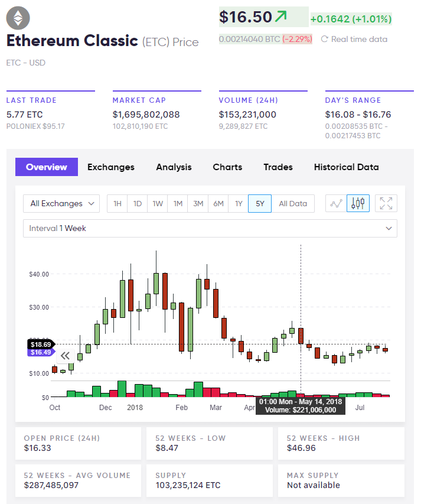Viewport: 421px width, 504px height.
Task: Open the All Exchanges dropdown
Action: [x=61, y=203]
